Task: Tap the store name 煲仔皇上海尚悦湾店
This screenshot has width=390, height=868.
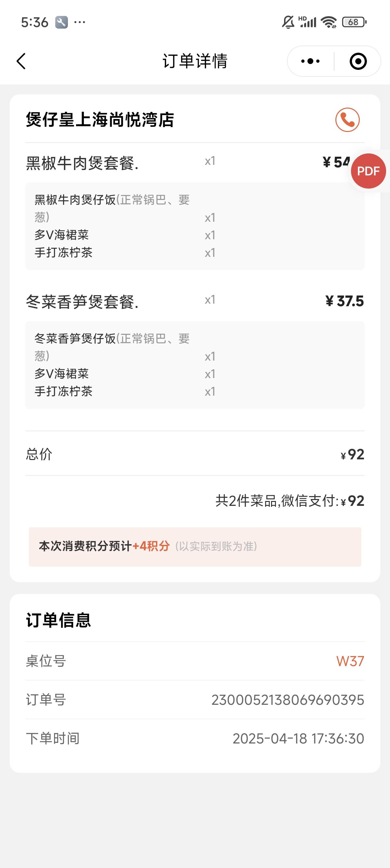Action: tap(100, 120)
